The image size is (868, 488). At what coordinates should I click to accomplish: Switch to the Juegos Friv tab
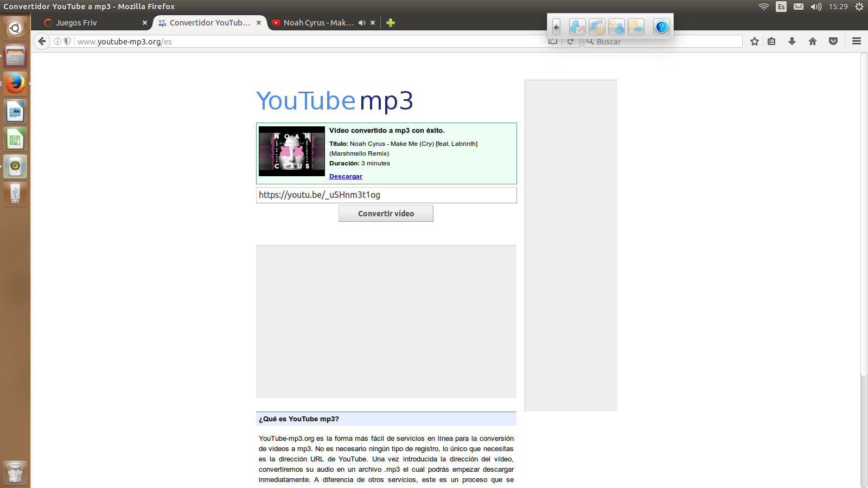click(91, 23)
